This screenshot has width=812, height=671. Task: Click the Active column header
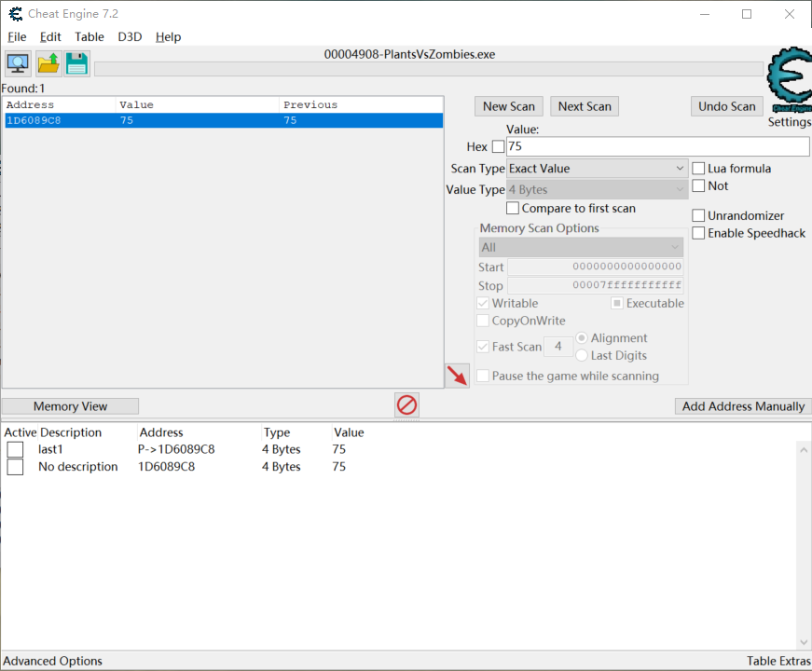pyautogui.click(x=21, y=432)
